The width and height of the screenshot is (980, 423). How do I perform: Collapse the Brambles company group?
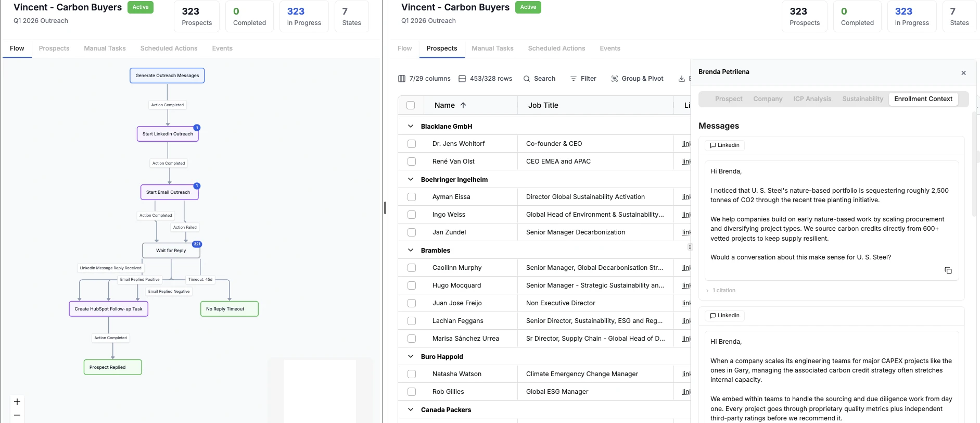[x=411, y=250]
